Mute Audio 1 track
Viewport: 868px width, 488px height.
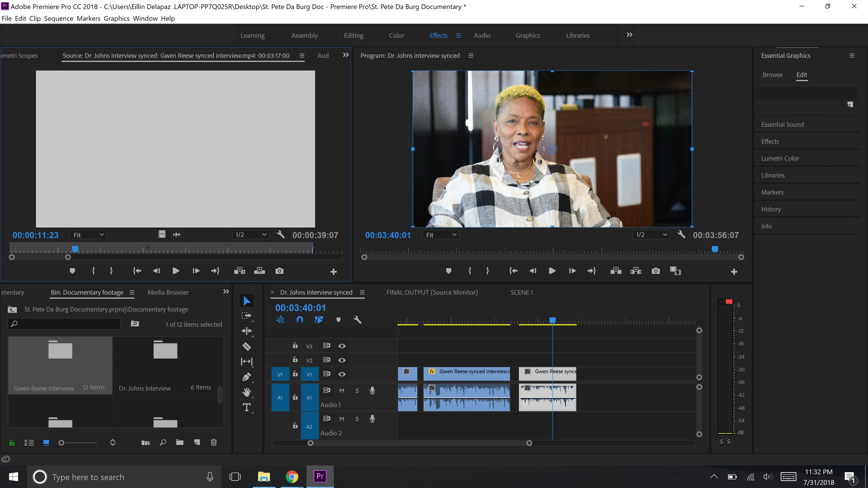click(x=342, y=390)
